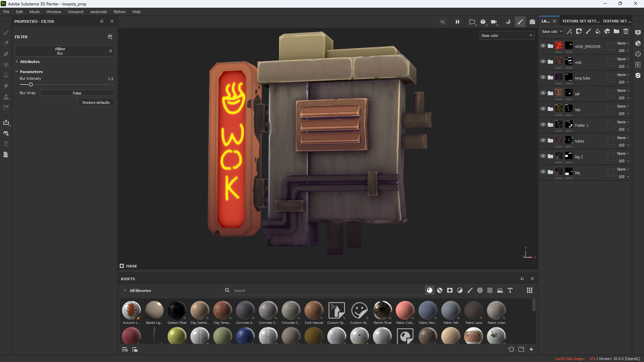Select the Clone stamp tool
The height and width of the screenshot is (362, 644).
6,97
